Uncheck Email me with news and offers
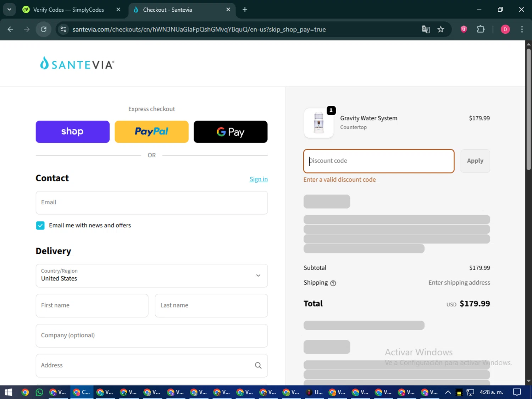Image resolution: width=532 pixels, height=399 pixels. [40, 226]
